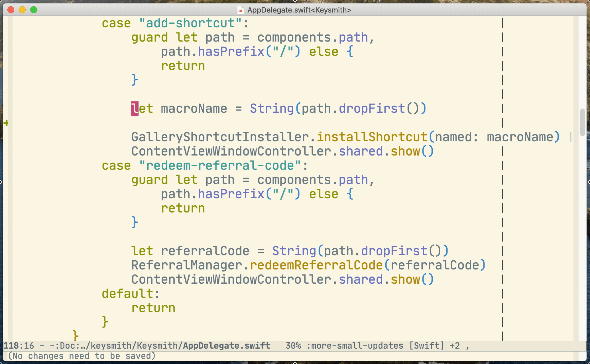This screenshot has height=364, width=590.
Task: Click the yellow minimize button
Action: [x=22, y=10]
